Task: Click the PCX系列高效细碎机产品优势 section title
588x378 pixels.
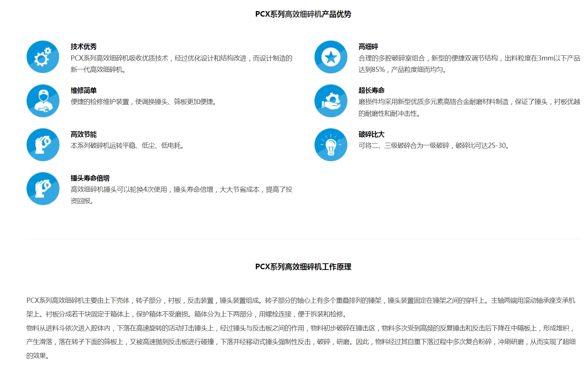Action: coord(303,14)
